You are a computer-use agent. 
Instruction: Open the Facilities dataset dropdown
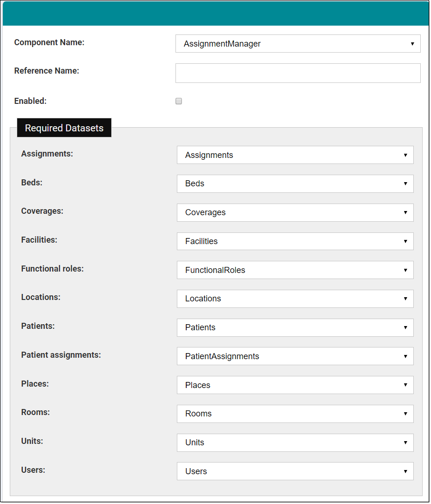pos(295,241)
